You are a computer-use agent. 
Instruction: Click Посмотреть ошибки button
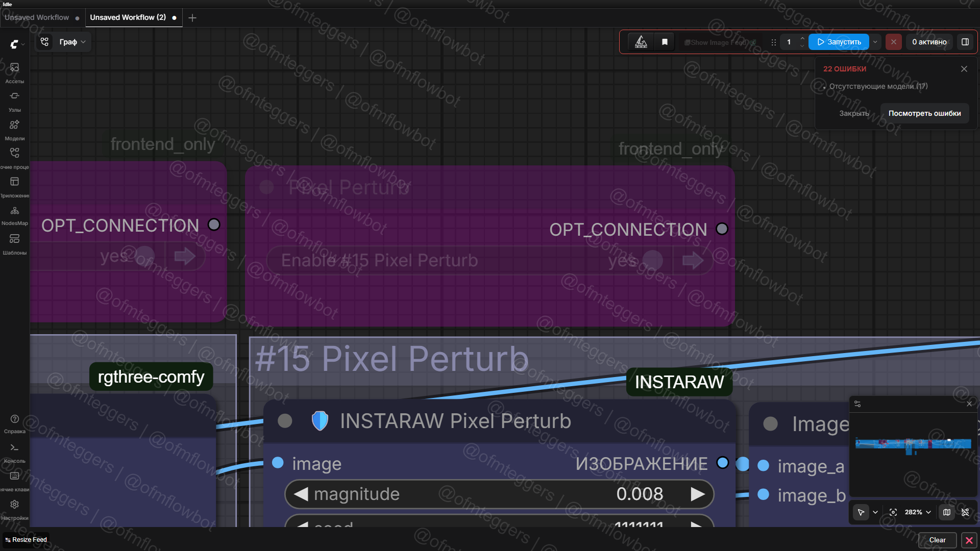(924, 113)
